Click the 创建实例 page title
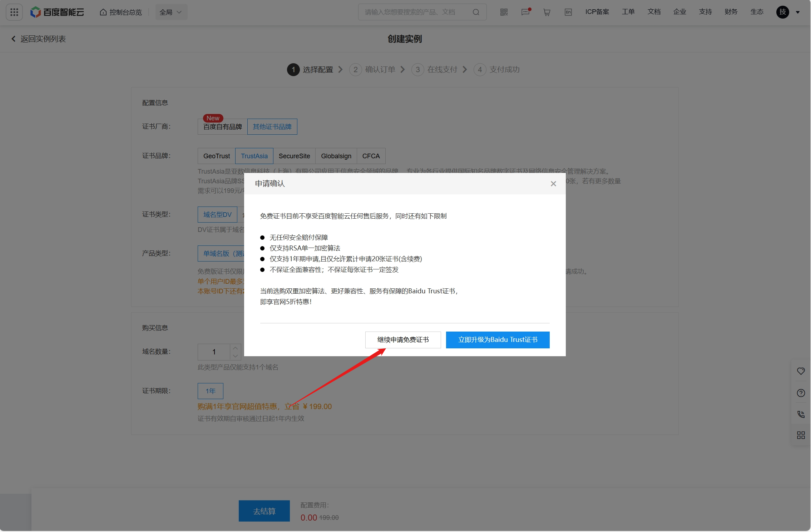This screenshot has width=811, height=532. click(x=405, y=39)
